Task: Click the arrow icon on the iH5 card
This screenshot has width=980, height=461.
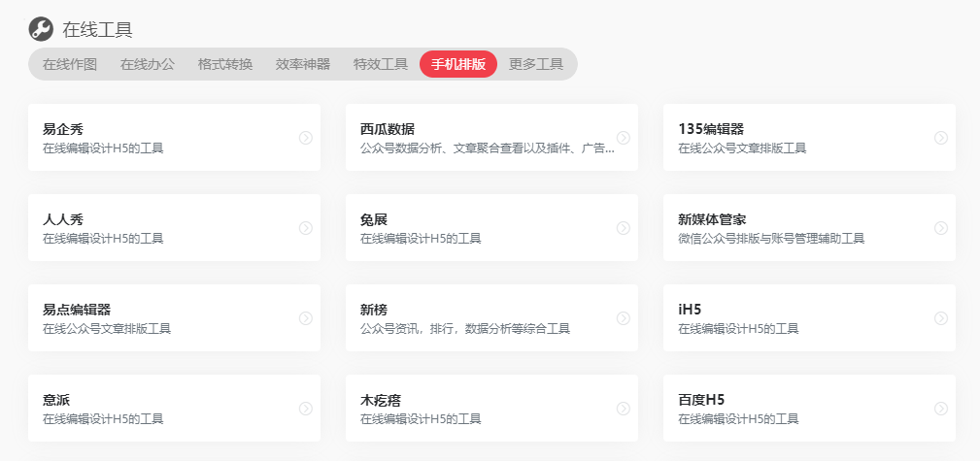Action: (940, 318)
